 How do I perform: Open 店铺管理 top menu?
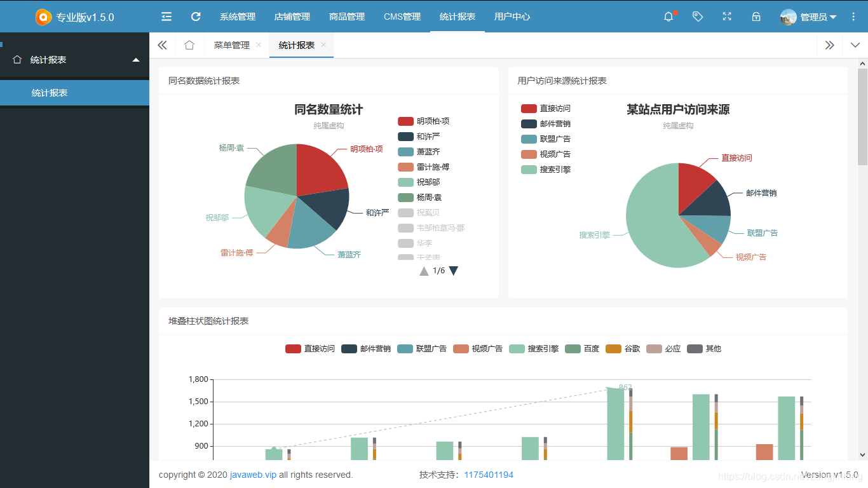292,17
